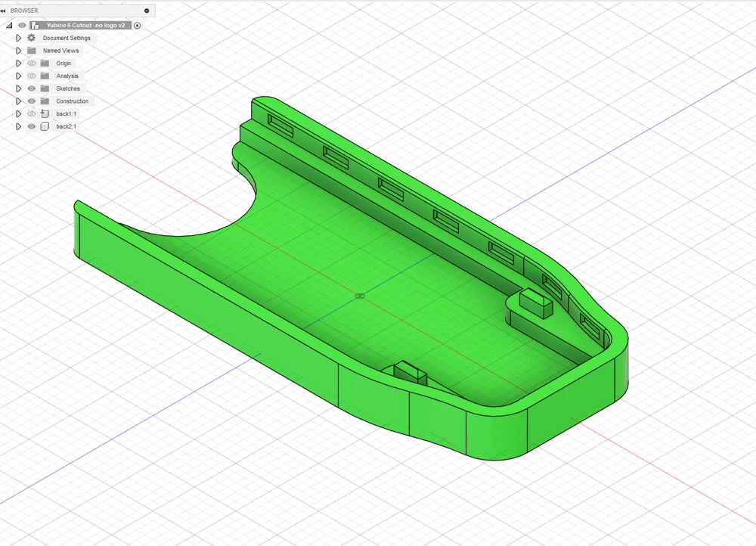Hide the Construction folder
The height and width of the screenshot is (546, 756).
pos(31,101)
